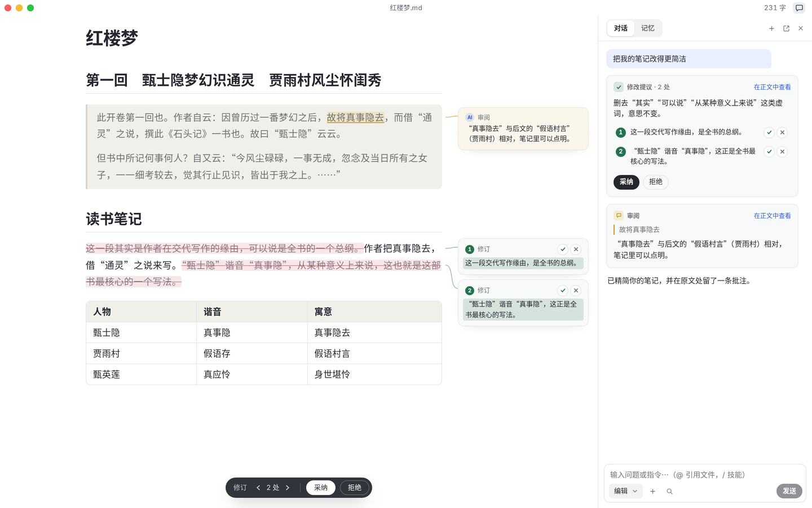Accept revision 1 on its margin 修订 card
Viewport: 812px width, 508px height.
(563, 249)
